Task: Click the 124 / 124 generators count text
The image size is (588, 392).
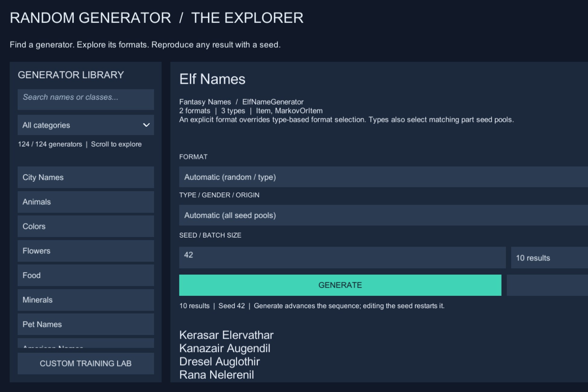Action: pyautogui.click(x=50, y=144)
